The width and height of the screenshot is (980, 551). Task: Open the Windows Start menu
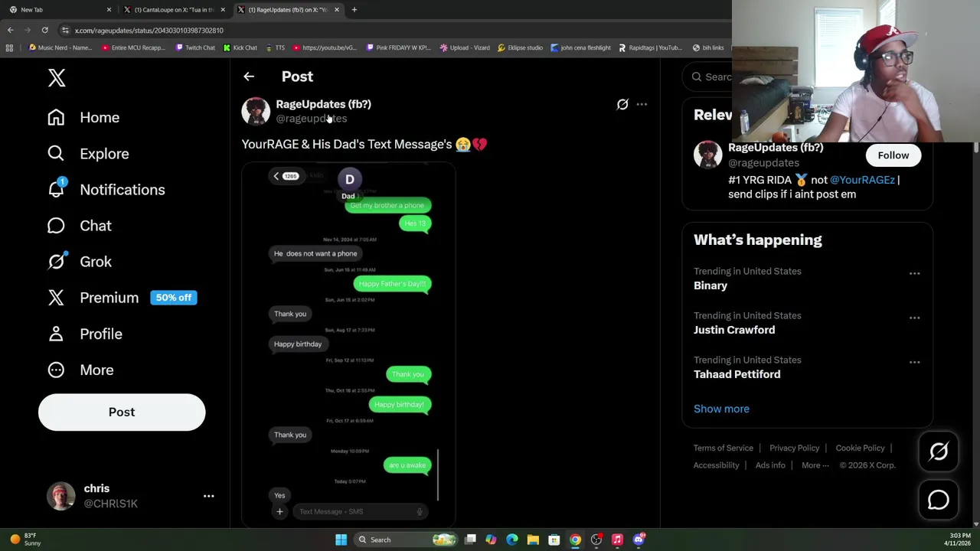[341, 540]
